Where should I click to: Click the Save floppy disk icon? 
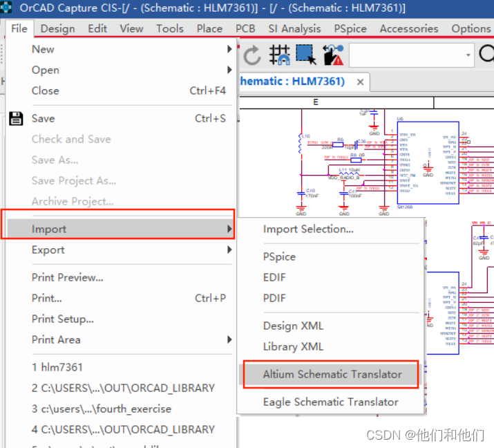pos(16,118)
